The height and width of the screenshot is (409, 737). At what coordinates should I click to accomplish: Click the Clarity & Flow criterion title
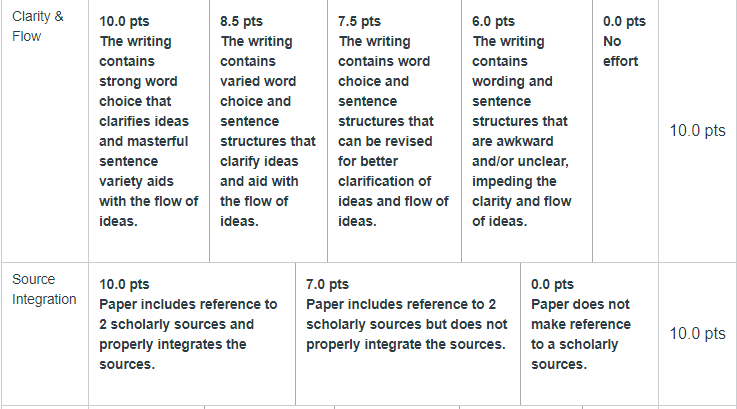tap(38, 26)
